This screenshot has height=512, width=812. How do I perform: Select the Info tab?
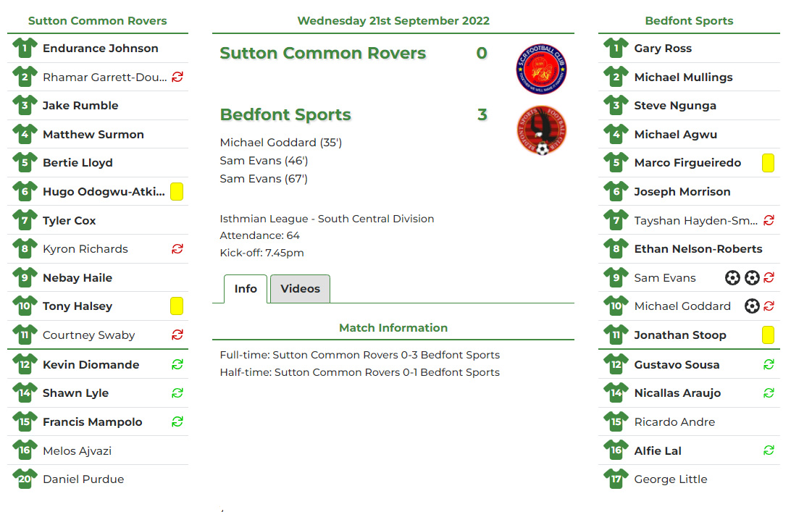tap(246, 289)
